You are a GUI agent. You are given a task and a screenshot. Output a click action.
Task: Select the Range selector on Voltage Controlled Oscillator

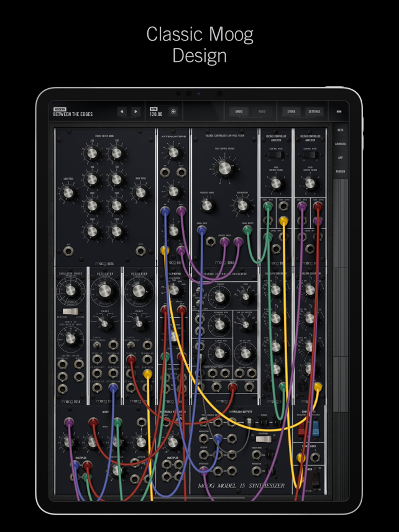point(245,297)
